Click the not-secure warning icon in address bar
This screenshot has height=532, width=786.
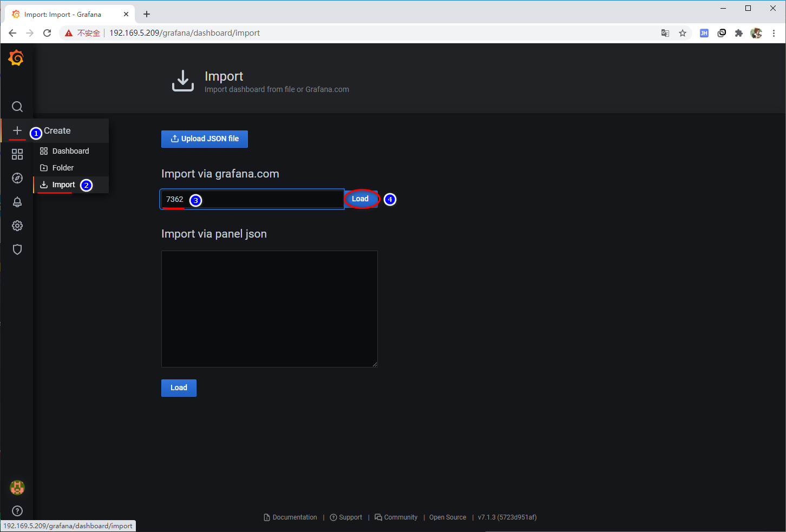[x=69, y=33]
